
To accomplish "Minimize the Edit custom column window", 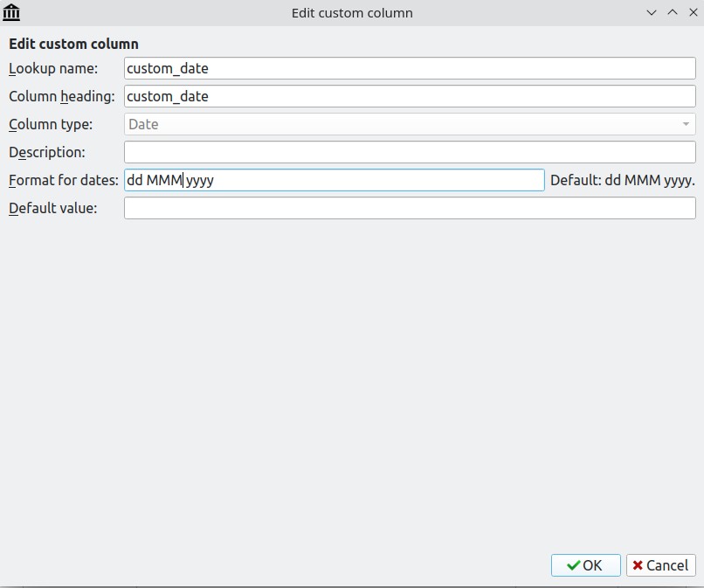I will [652, 12].
